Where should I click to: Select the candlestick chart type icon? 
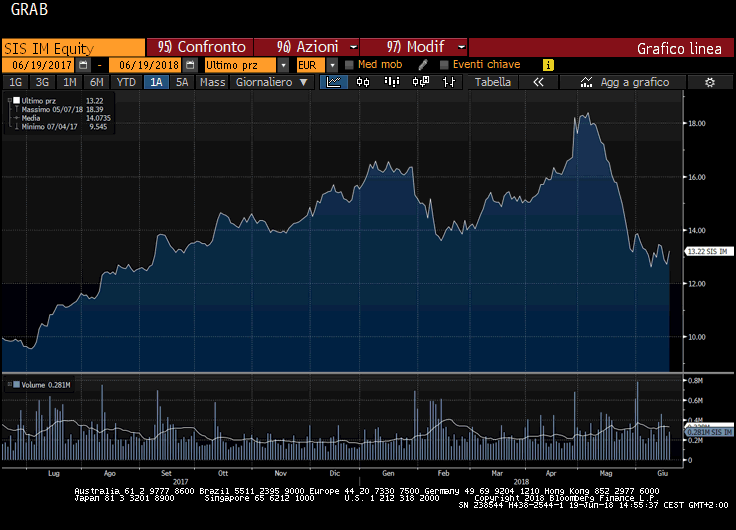coord(362,82)
